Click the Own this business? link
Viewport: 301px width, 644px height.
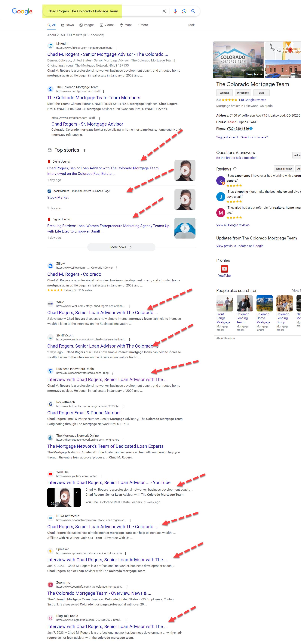pyautogui.click(x=254, y=137)
